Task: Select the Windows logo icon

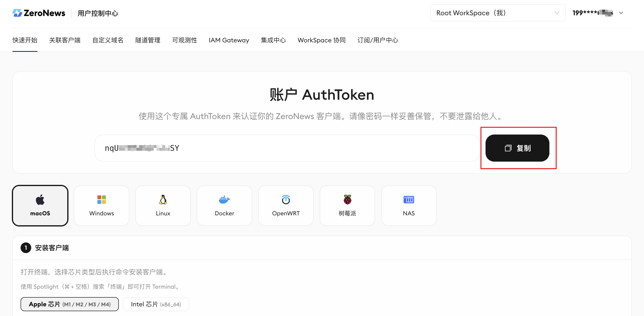Action: pyautogui.click(x=102, y=200)
